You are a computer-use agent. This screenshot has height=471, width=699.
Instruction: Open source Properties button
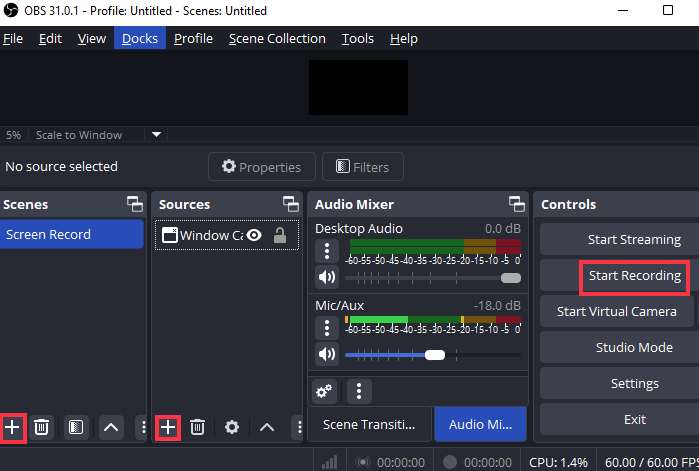262,167
